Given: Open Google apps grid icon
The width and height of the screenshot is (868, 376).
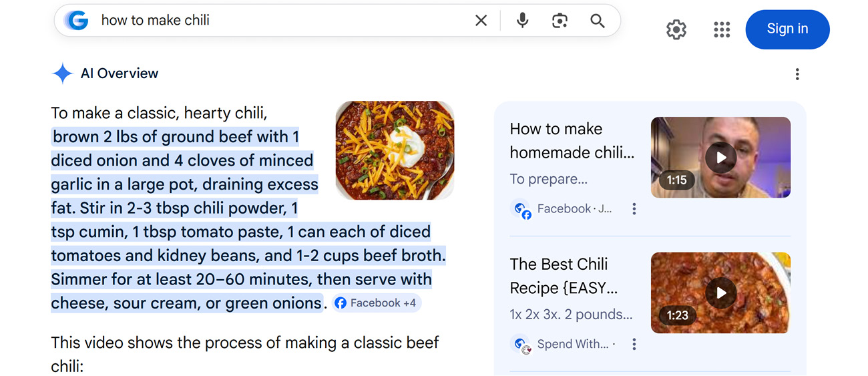Looking at the screenshot, I should pos(722,29).
